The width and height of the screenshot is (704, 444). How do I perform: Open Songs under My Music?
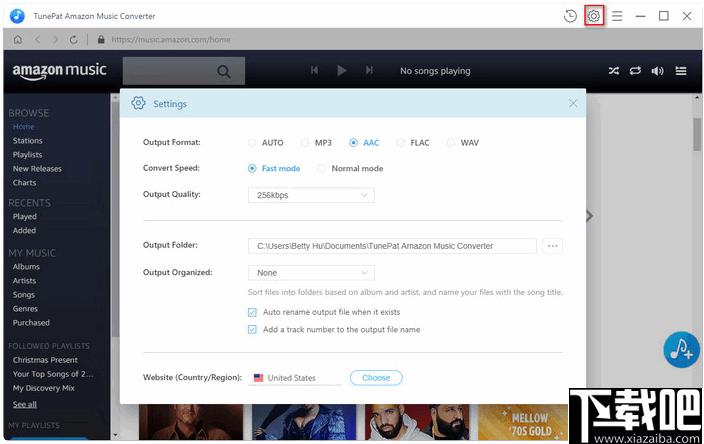[23, 295]
